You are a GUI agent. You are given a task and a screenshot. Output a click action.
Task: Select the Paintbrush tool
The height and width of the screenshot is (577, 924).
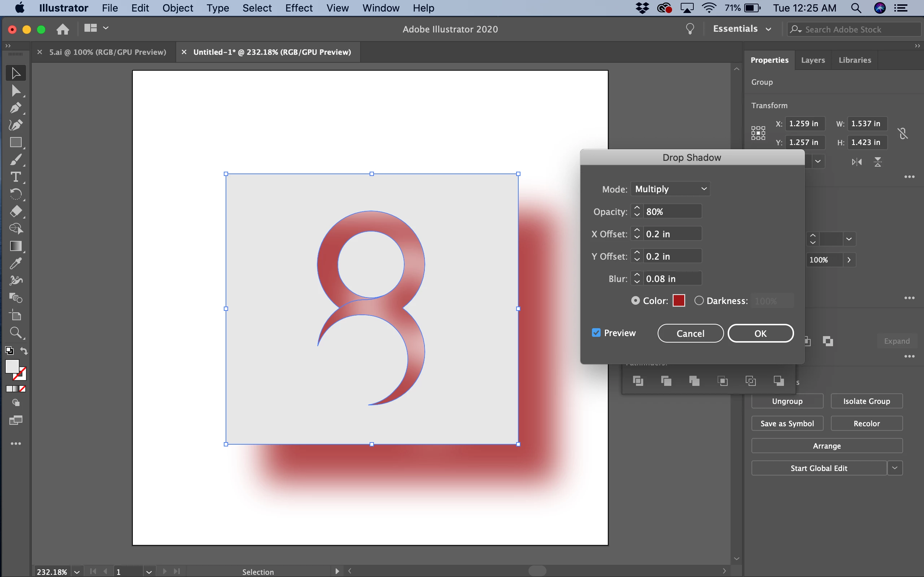pos(15,160)
